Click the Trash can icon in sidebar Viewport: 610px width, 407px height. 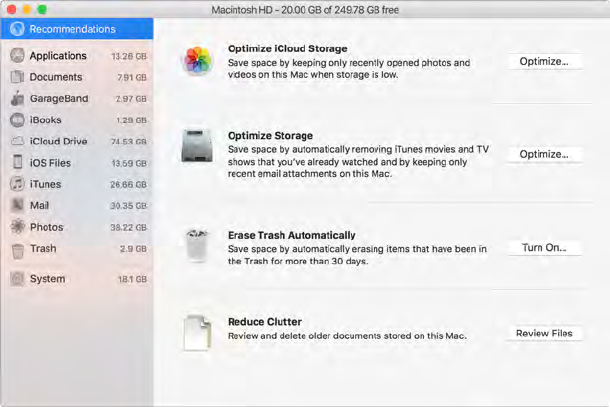[18, 251]
